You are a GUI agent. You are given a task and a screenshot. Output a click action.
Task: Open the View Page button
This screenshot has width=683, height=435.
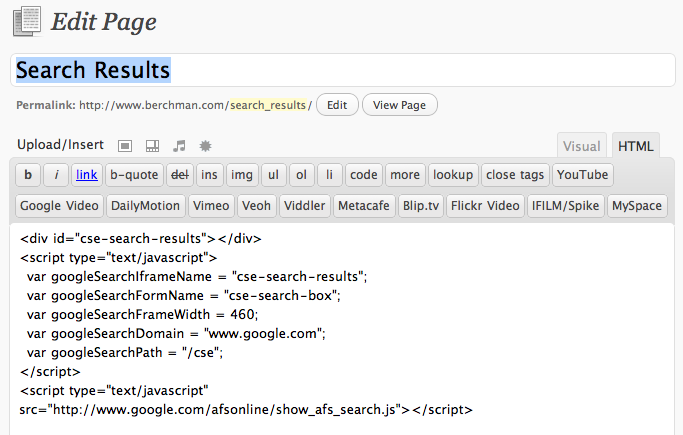pyautogui.click(x=399, y=105)
